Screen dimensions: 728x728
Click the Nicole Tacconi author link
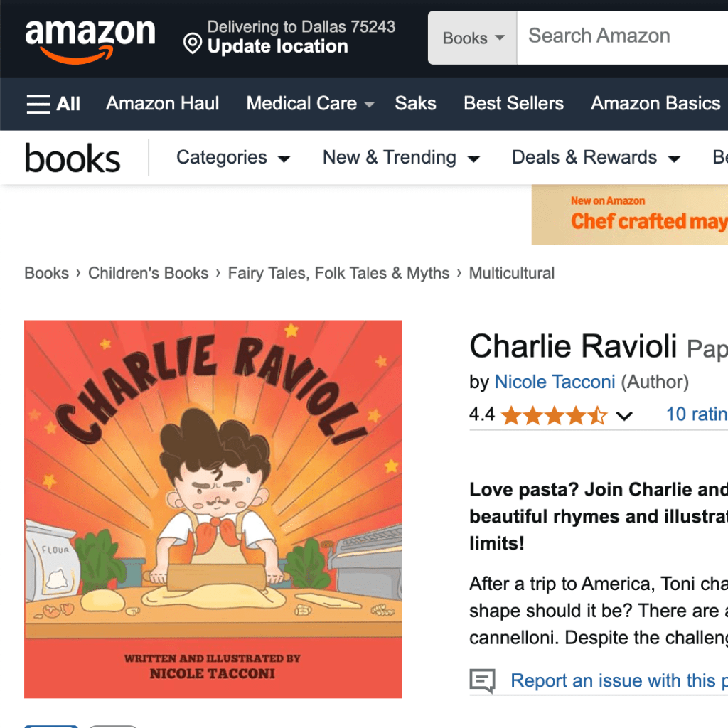tap(555, 382)
